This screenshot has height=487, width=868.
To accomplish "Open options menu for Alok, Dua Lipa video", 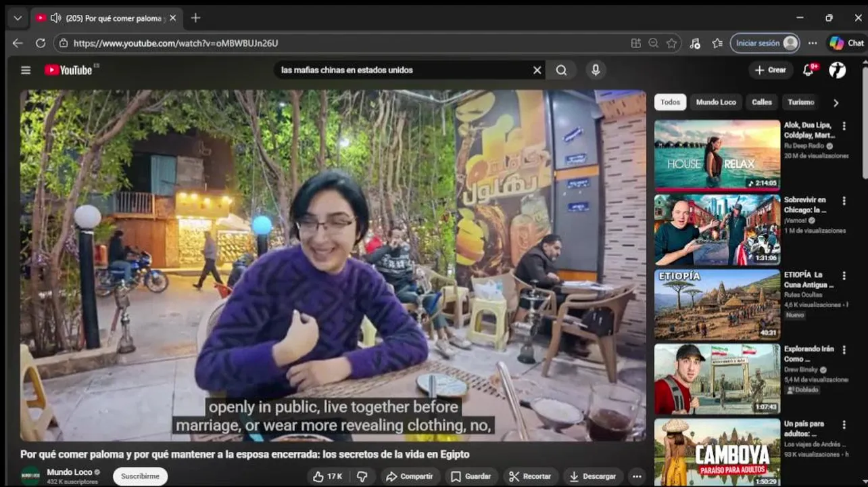I will point(844,126).
